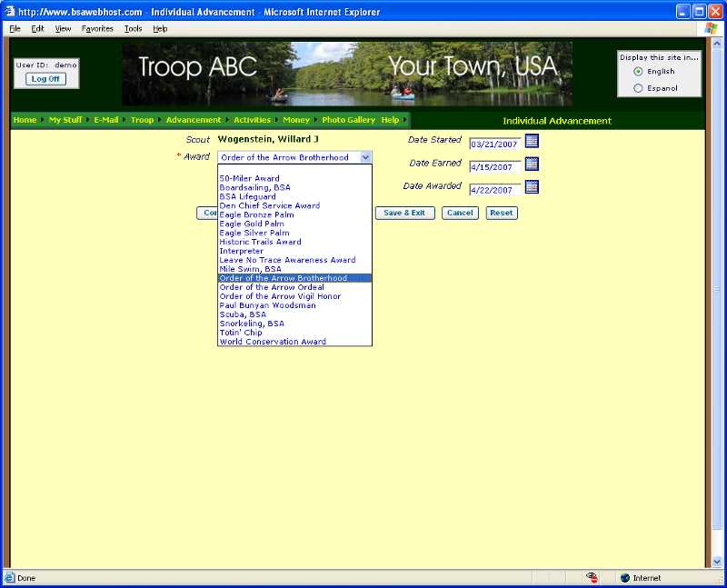
Task: Choose Scuba, BSA option
Action: click(294, 314)
